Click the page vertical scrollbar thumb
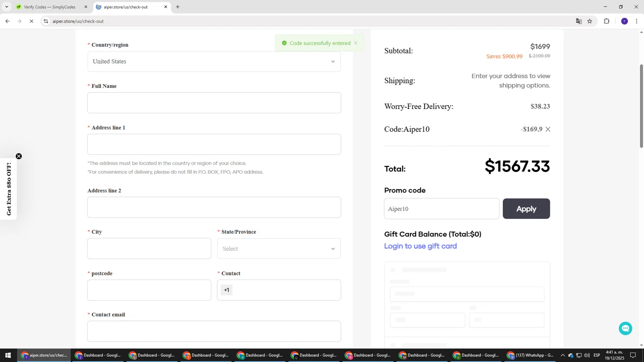Screen dimensions: 644x362 (x=641, y=106)
